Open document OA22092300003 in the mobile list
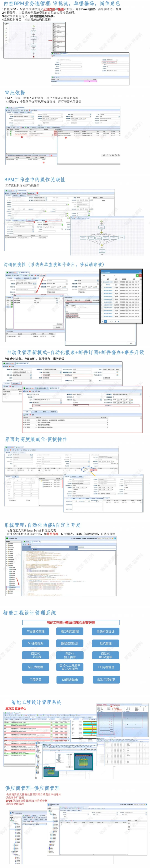Screen dimensions: 153x868 (x=108, y=302)
